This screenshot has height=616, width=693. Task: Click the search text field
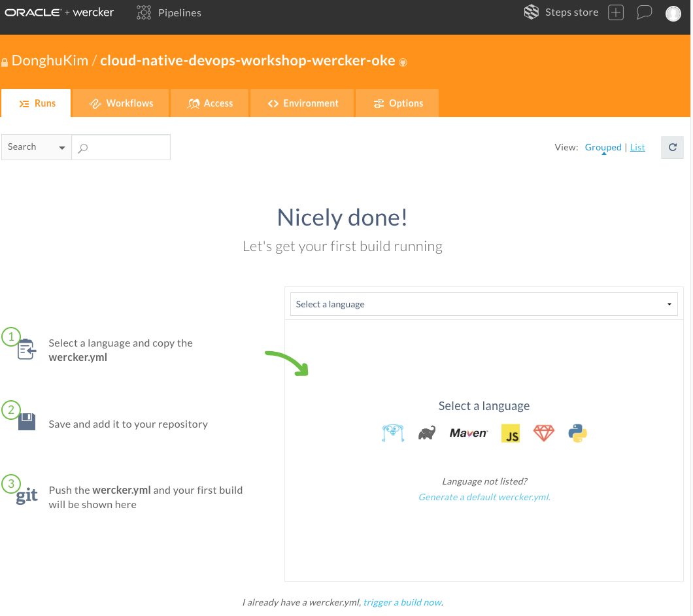[121, 147]
